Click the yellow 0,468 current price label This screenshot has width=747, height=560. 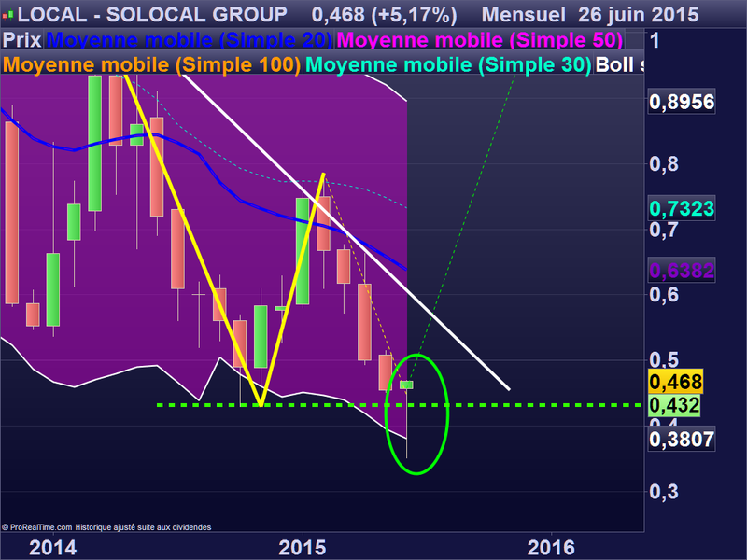(675, 382)
